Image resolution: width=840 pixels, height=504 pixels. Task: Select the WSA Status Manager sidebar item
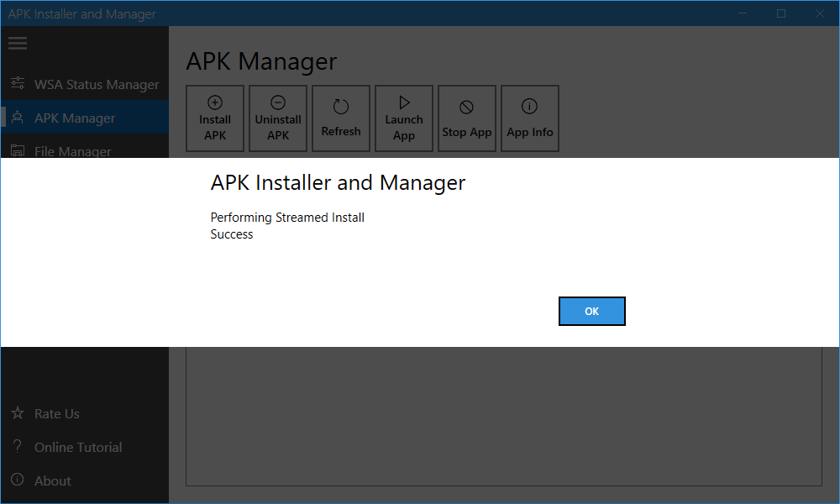pyautogui.click(x=96, y=85)
